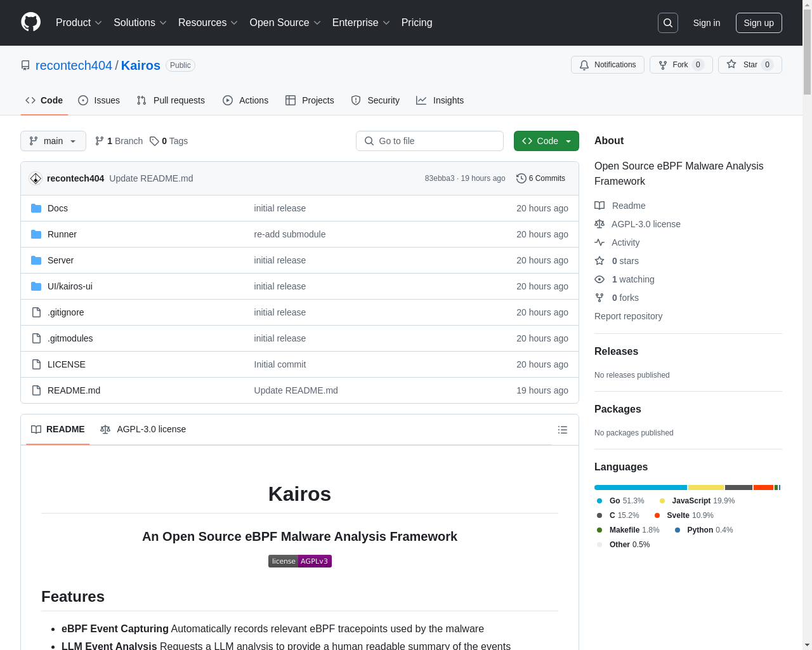This screenshot has height=650, width=812.
Task: Click the stars icon in About section
Action: (x=599, y=261)
